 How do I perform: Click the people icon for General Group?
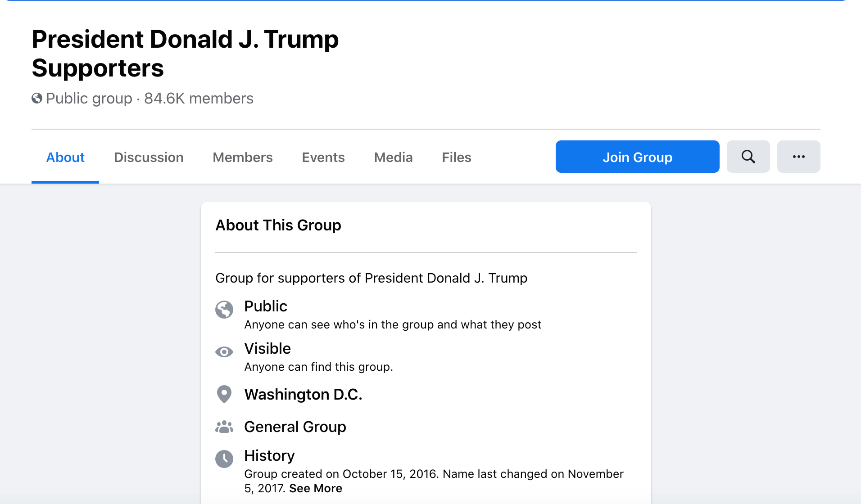click(x=224, y=427)
